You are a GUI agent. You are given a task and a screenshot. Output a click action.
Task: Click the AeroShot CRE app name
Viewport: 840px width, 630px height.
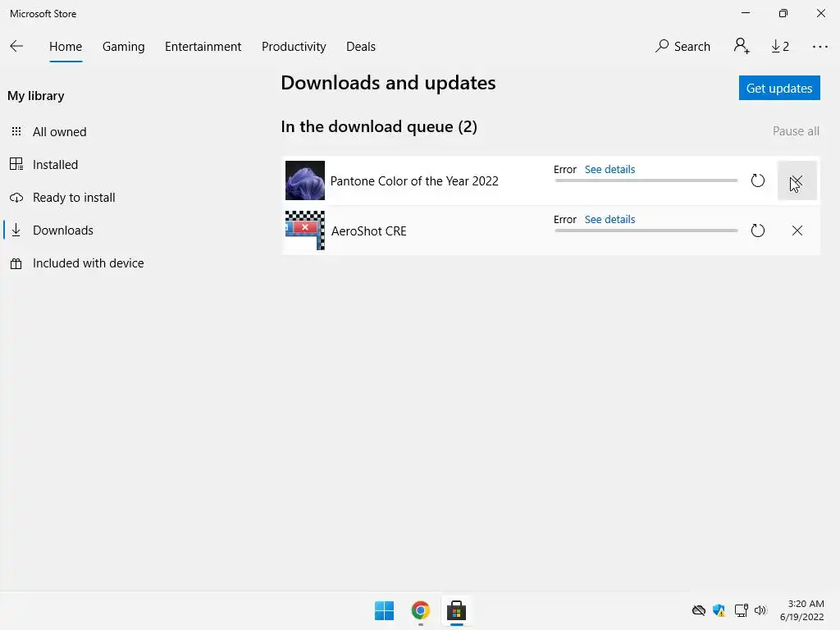[368, 231]
